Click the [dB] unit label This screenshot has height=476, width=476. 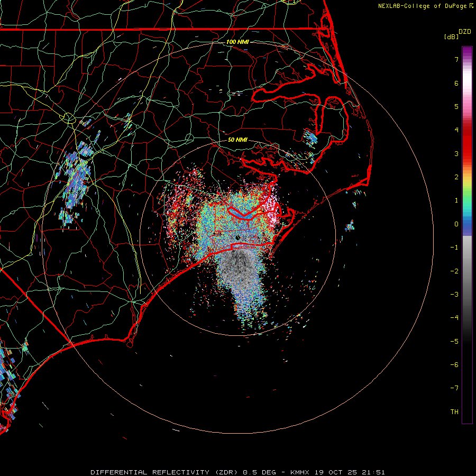[451, 36]
